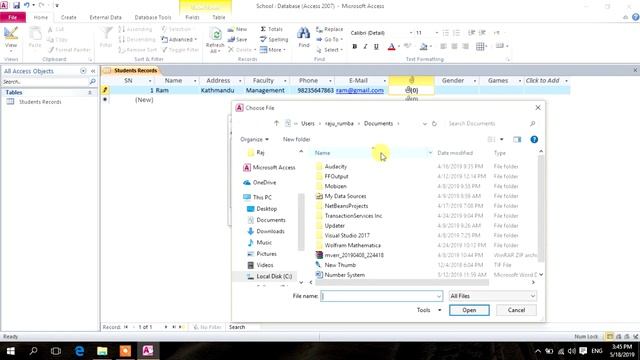Show the preview pane in dialog

[x=517, y=140]
